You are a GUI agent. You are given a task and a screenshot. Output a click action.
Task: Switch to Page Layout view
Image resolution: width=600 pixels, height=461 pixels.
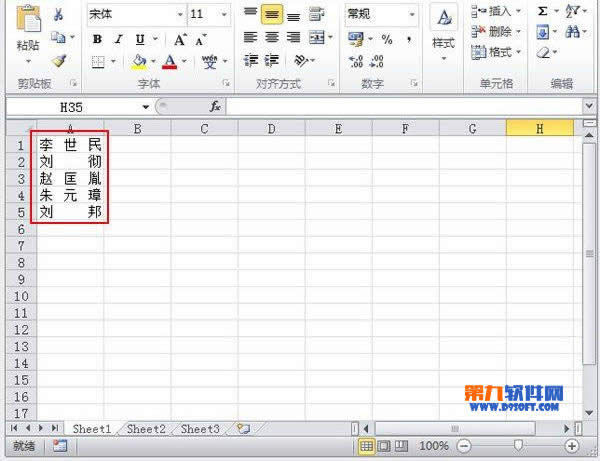[x=383, y=446]
